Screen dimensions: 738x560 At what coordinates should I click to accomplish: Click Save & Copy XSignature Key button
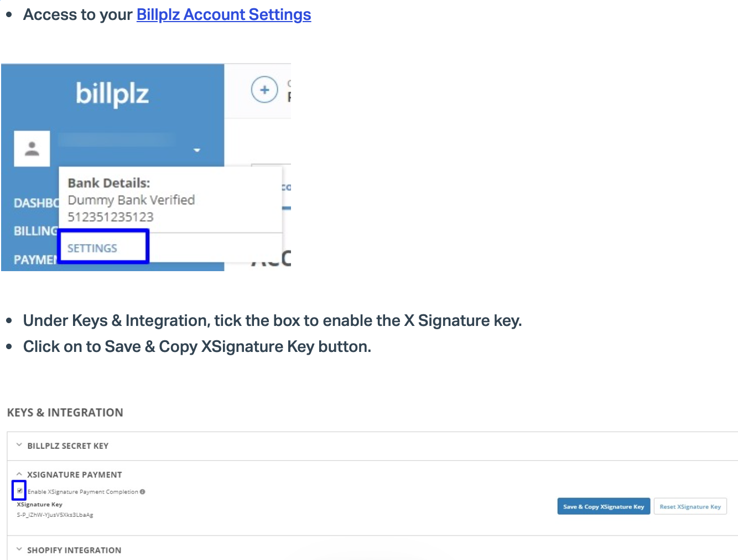point(604,506)
